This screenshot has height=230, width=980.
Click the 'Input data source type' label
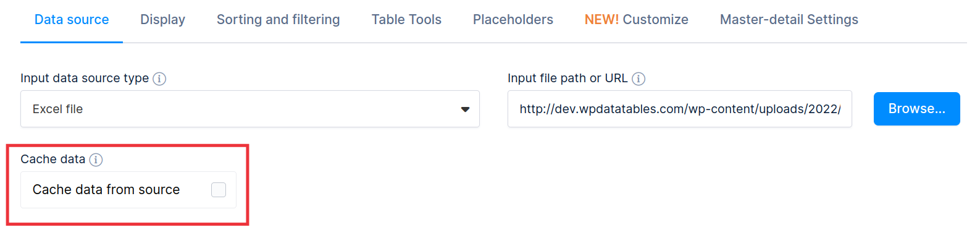point(85,79)
